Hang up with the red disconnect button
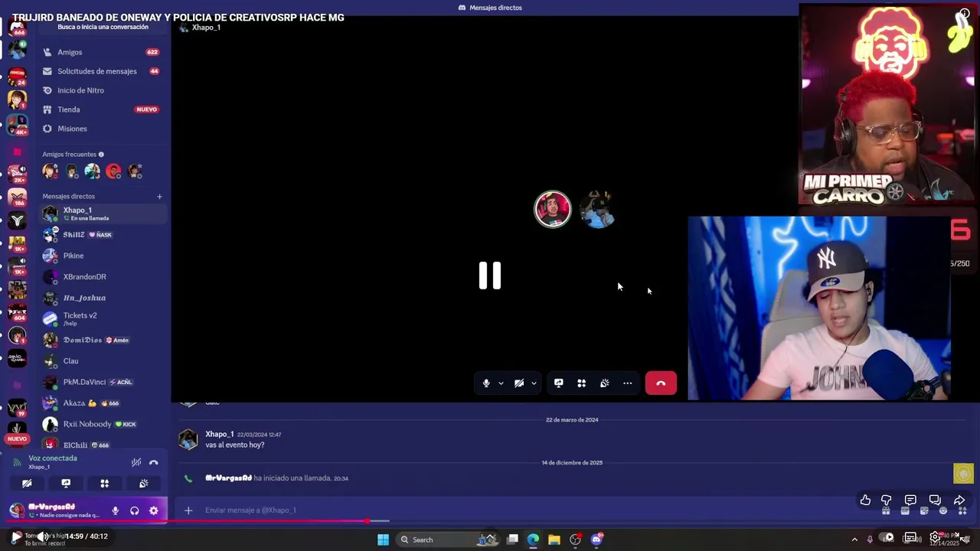The height and width of the screenshot is (551, 980). pos(661,383)
